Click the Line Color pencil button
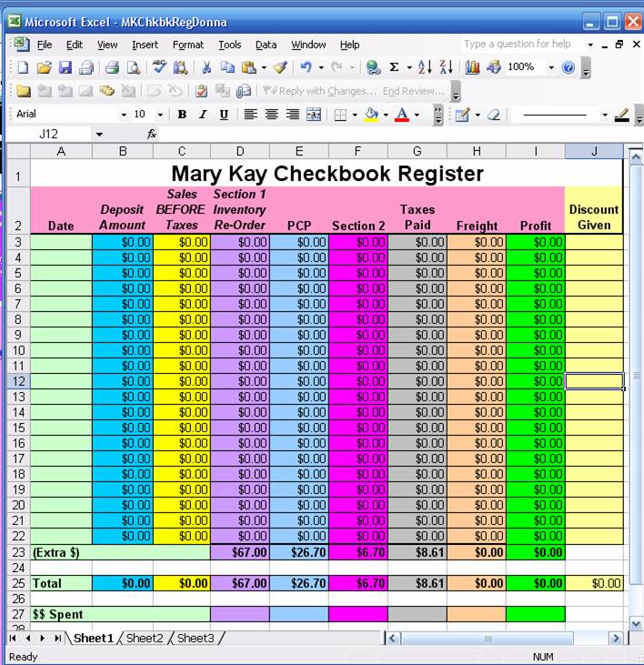Viewport: 644px width, 665px height. 622,115
